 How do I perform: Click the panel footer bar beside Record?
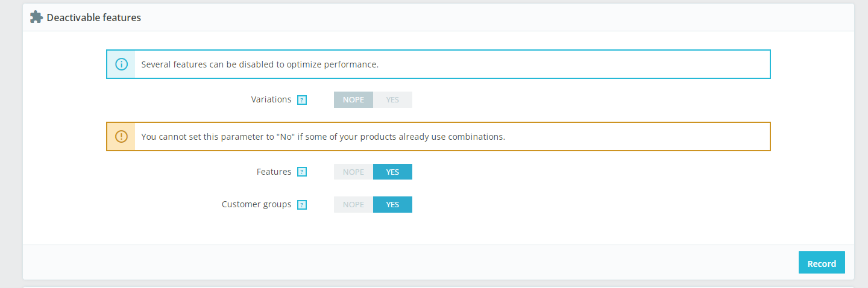pos(410,262)
